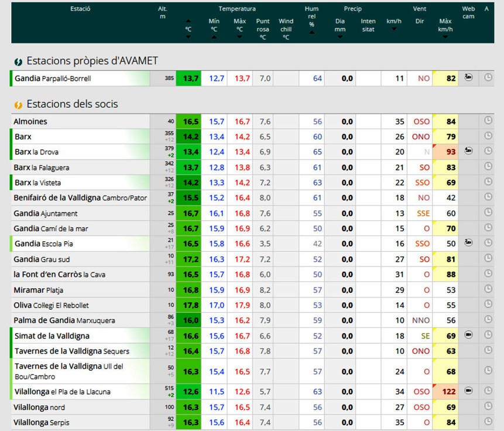Image resolution: width=504 pixels, height=431 pixels.
Task: Open history clock for Vilallonga nord
Action: pos(488,406)
